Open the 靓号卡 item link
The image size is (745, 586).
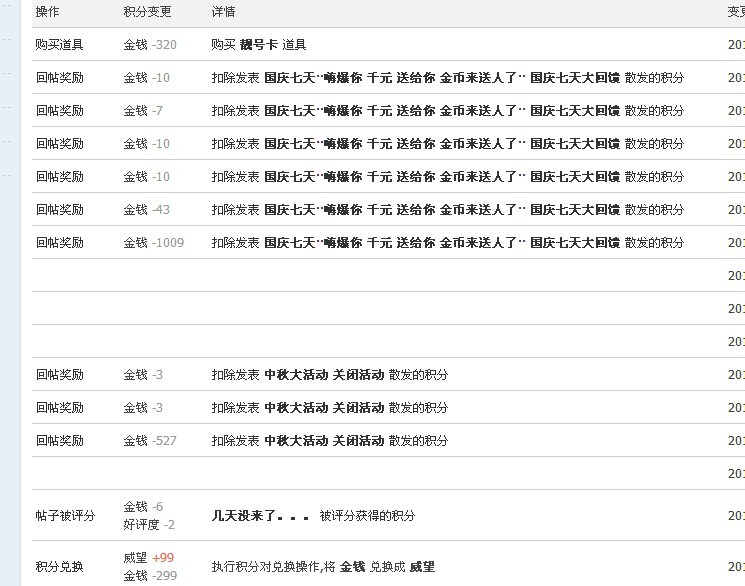(258, 45)
